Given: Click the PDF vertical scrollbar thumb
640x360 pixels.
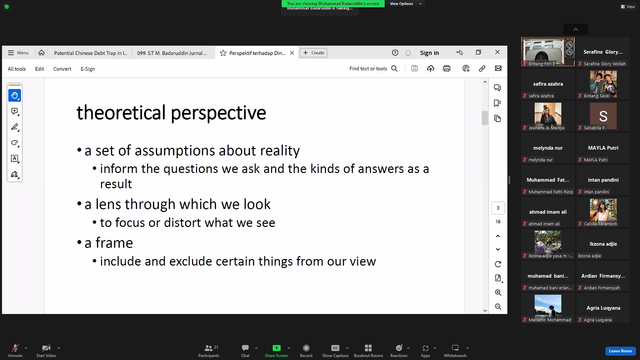Looking at the screenshot, I should tap(484, 118).
